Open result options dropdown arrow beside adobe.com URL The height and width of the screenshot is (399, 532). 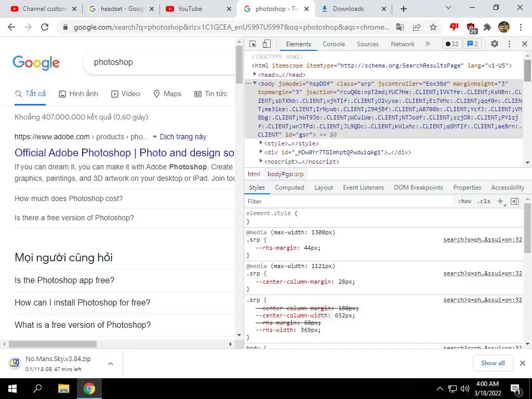click(x=155, y=137)
